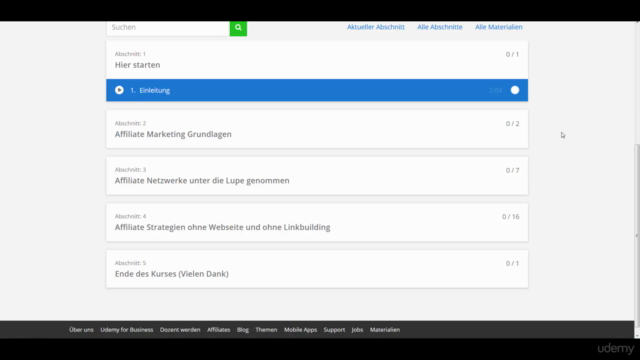This screenshot has height=360, width=640.
Task: Open the 1. Einleitung lecture row
Action: (x=317, y=90)
